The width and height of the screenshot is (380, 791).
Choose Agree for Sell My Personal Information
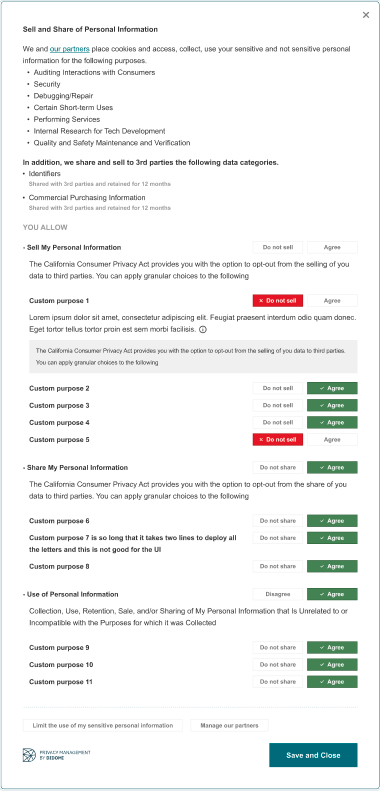(x=332, y=247)
